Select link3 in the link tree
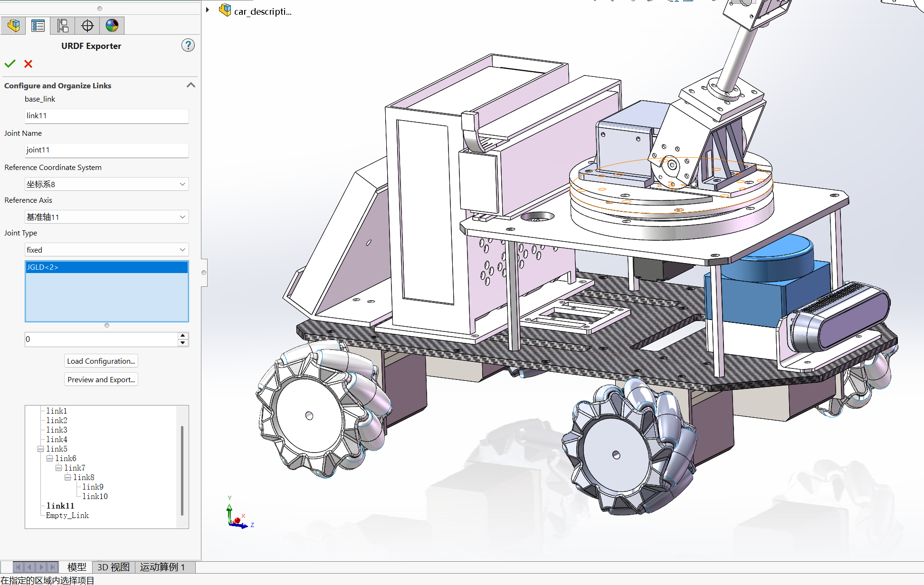 (57, 430)
